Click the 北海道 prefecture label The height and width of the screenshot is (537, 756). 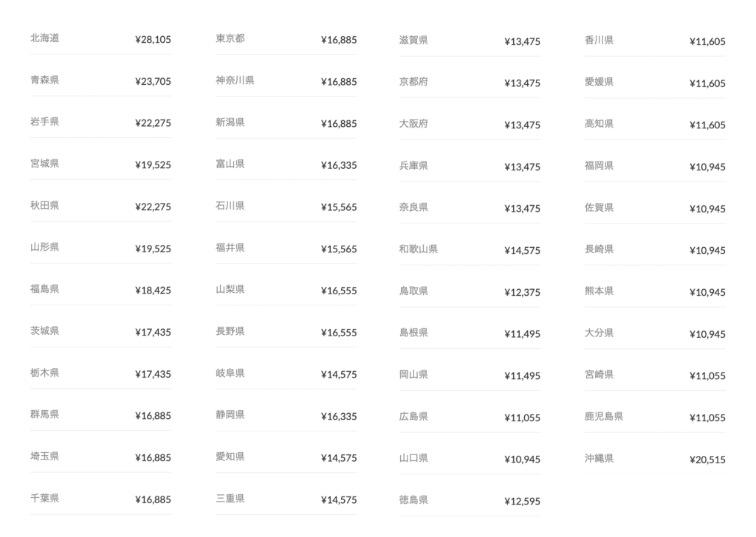45,38
